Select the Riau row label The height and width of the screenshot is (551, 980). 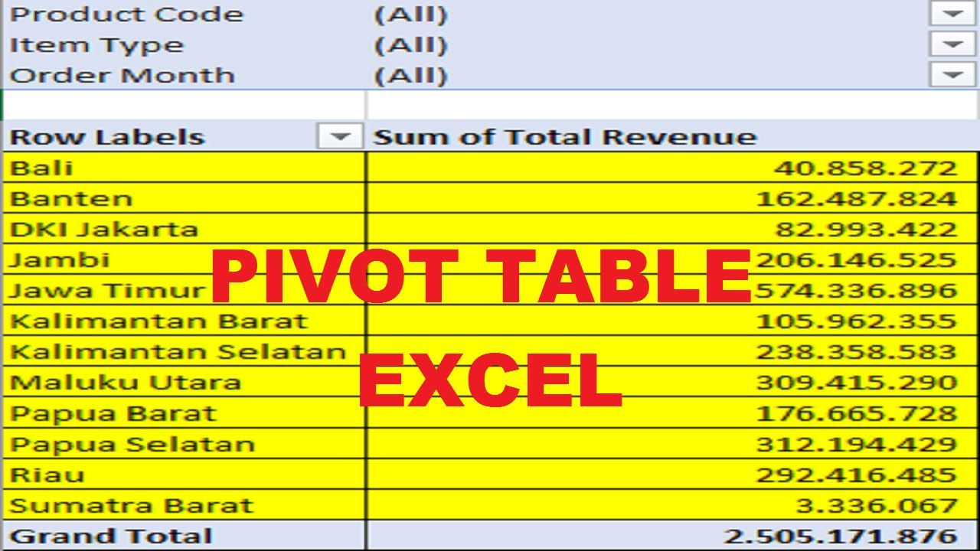[x=184, y=474]
